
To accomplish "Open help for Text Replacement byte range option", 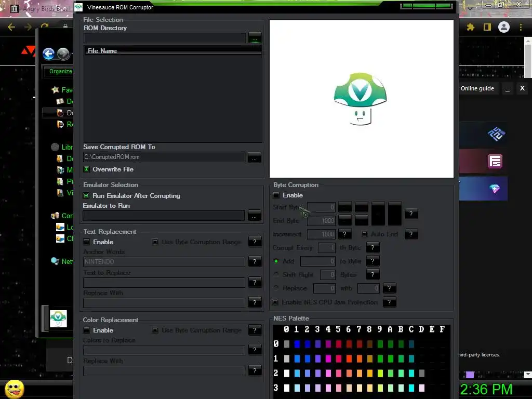I will pos(255,242).
